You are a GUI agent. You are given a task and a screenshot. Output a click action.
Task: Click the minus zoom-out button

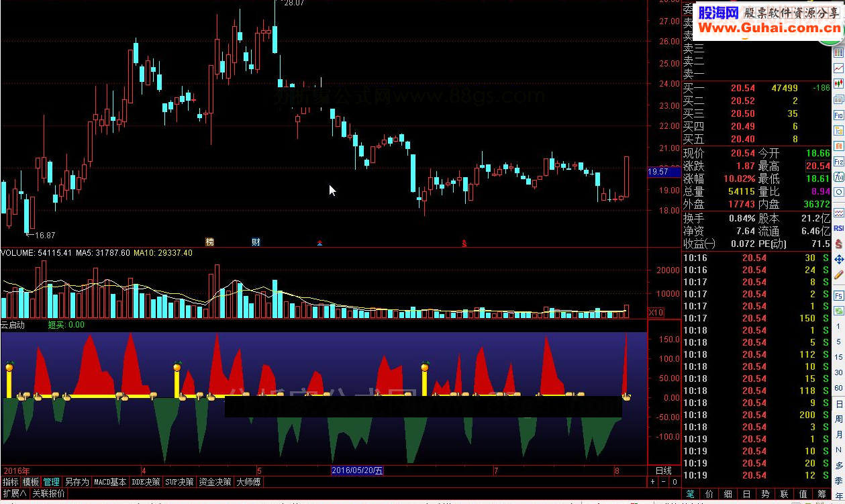click(664, 482)
